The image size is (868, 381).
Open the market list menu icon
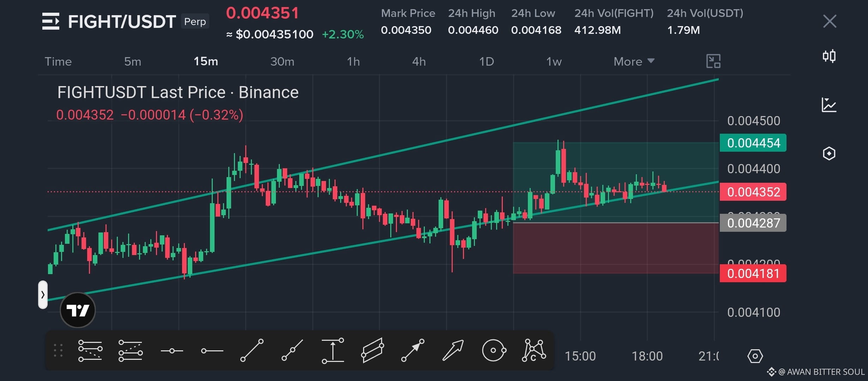(51, 22)
